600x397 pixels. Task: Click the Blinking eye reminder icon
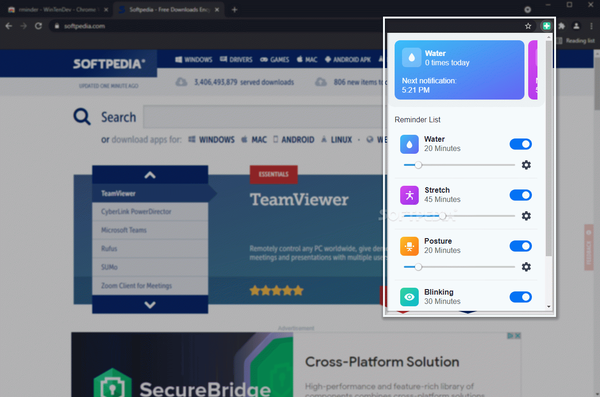[x=409, y=297]
